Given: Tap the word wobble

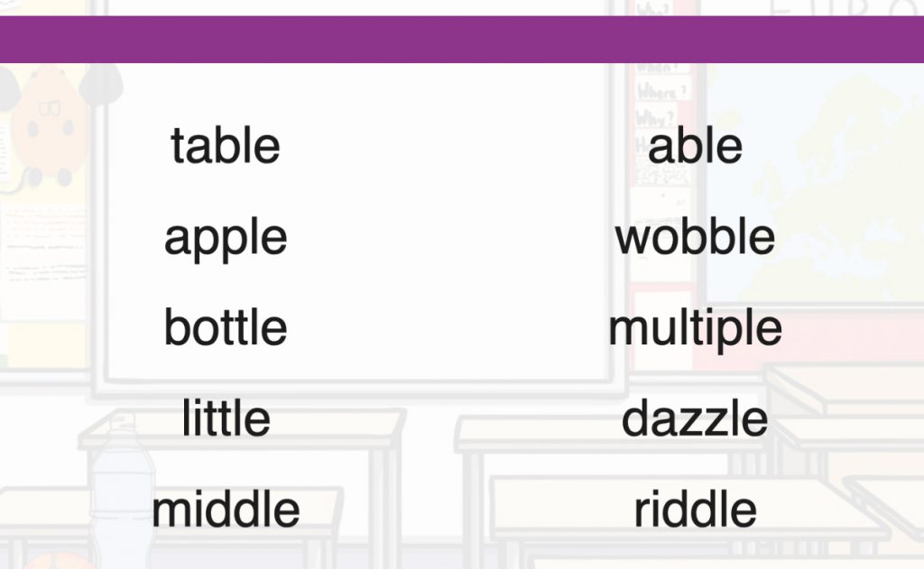Looking at the screenshot, I should click(x=695, y=236).
